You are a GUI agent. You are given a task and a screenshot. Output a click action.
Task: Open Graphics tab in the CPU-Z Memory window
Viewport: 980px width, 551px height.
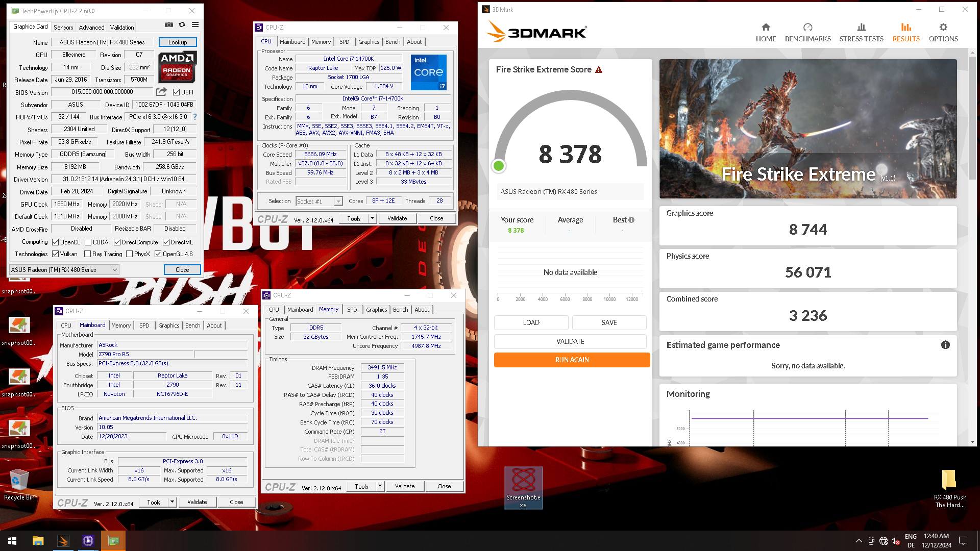tap(377, 310)
